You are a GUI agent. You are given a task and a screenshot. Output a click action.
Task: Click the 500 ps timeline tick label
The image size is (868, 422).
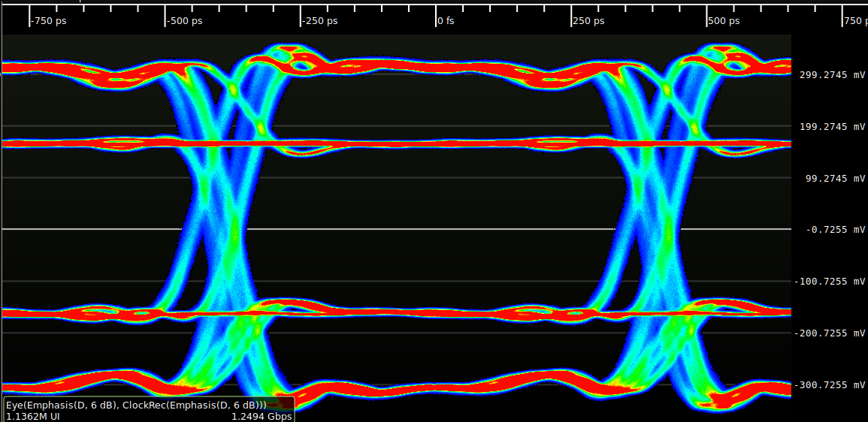[x=724, y=21]
